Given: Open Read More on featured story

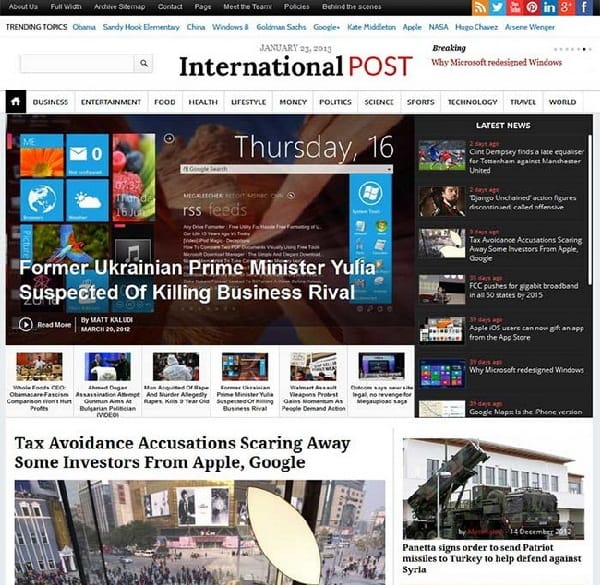Looking at the screenshot, I should (x=54, y=325).
